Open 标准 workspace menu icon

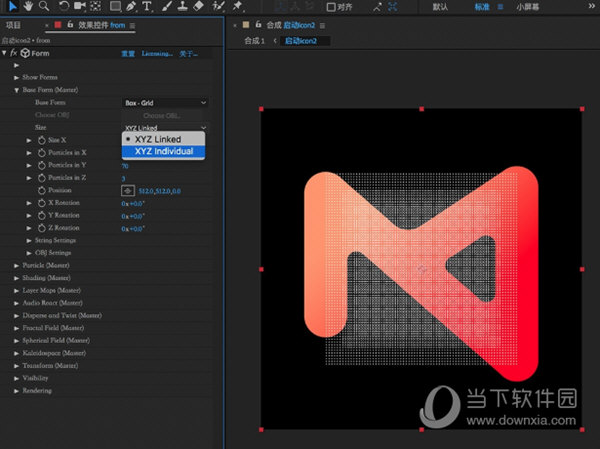coord(501,7)
